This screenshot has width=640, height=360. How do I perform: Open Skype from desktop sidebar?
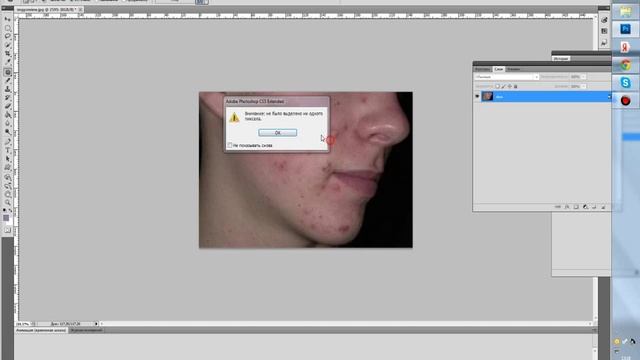click(625, 82)
